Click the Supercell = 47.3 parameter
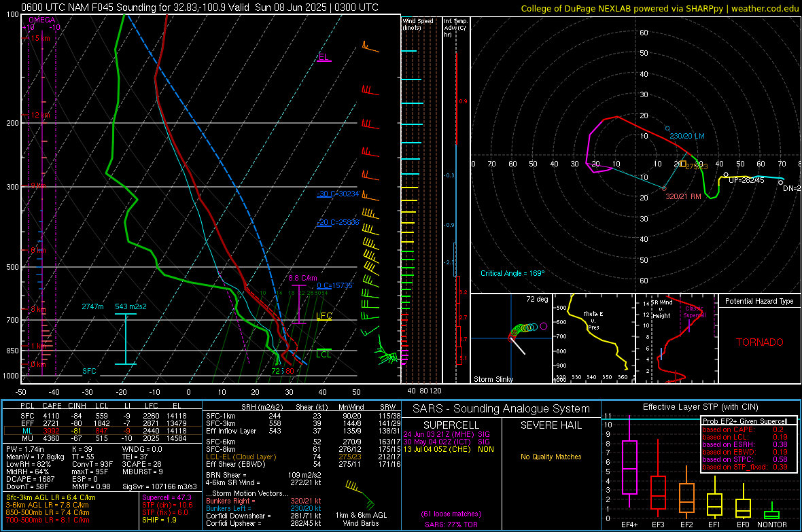 click(167, 497)
